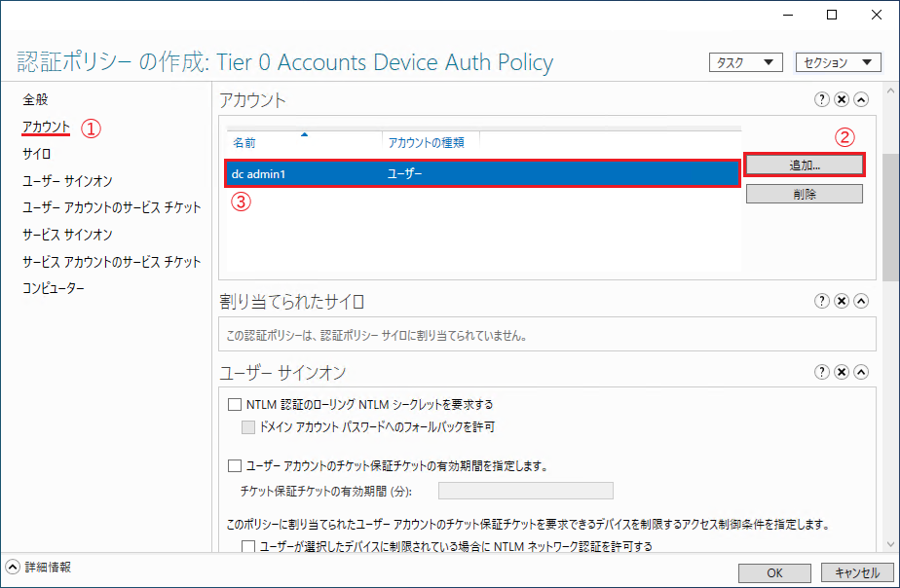Image resolution: width=900 pixels, height=588 pixels.
Task: Toggle NTLM 認証のローリング NTLM シークレット checkbox
Action: [234, 404]
